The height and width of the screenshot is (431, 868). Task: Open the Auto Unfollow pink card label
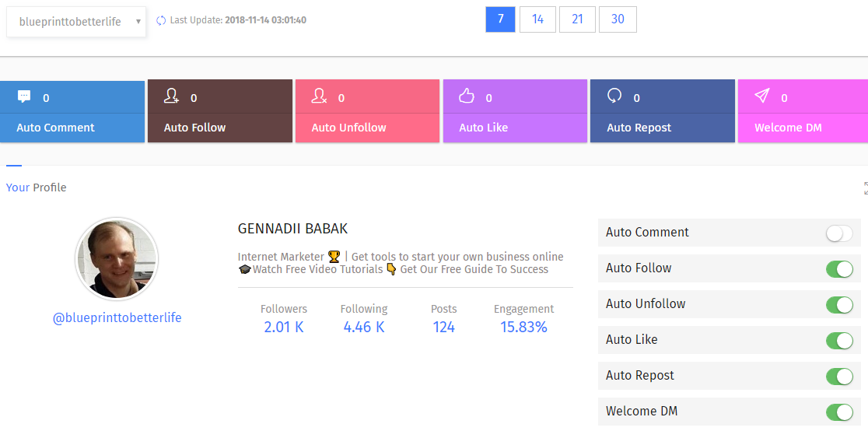click(348, 128)
